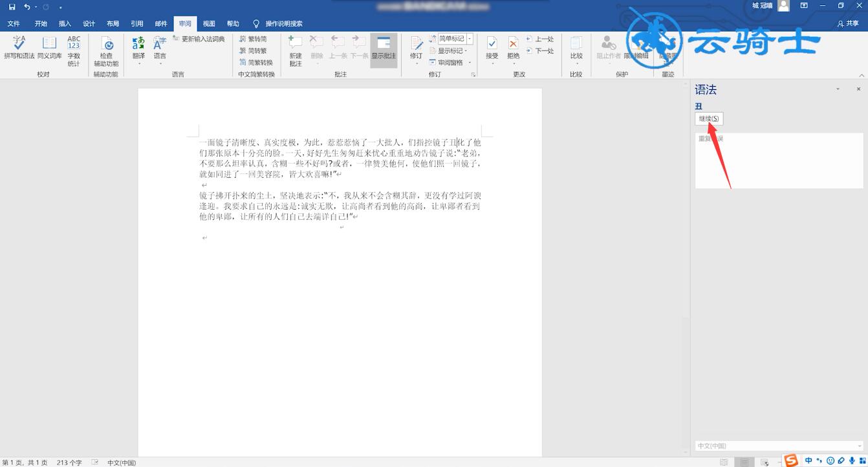The height and width of the screenshot is (467, 868).
Task: Open ribbon display options icon
Action: tap(804, 6)
